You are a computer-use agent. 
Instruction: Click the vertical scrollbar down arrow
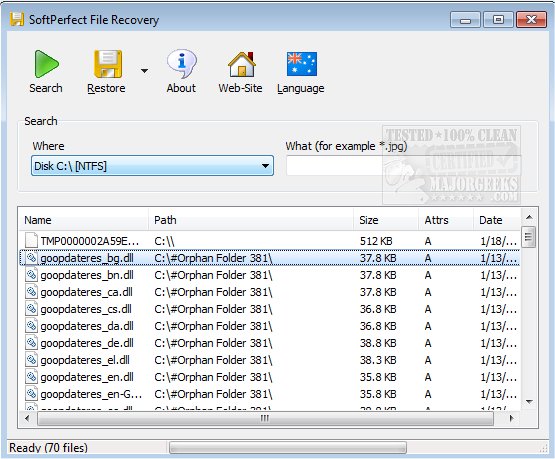[529, 402]
